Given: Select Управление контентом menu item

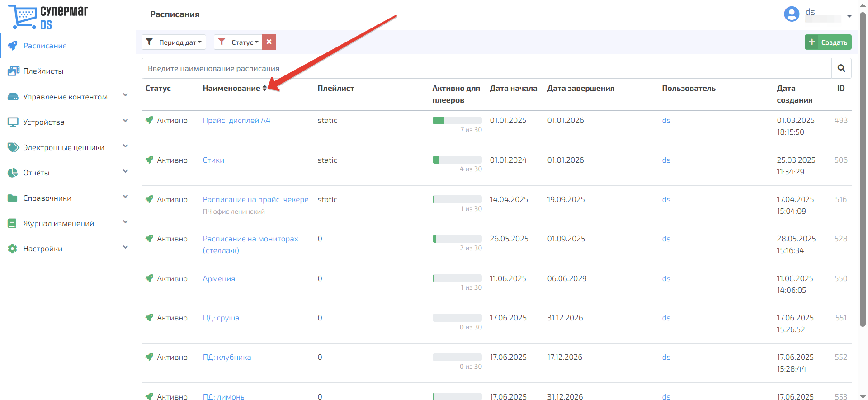Looking at the screenshot, I should tap(66, 97).
